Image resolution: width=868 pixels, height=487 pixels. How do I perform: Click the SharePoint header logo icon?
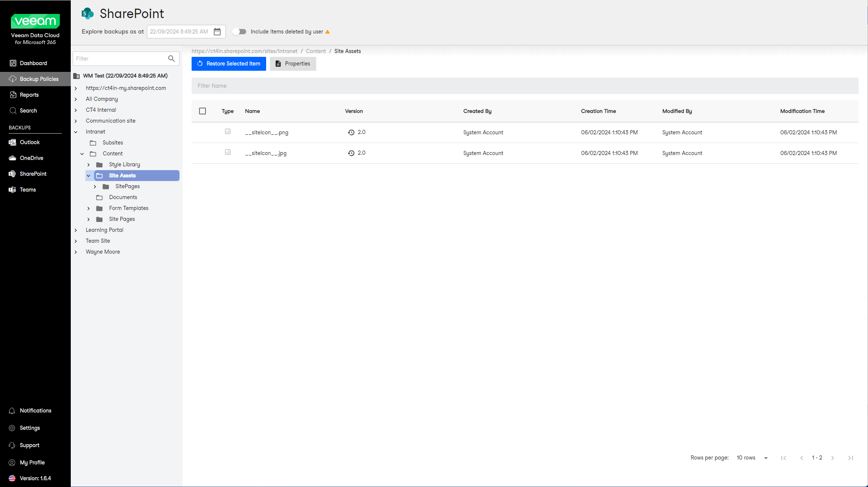(x=88, y=14)
